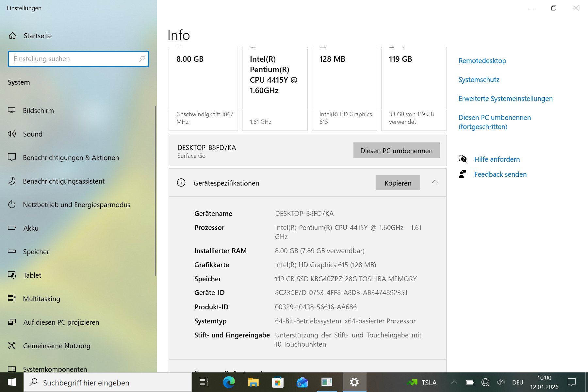The height and width of the screenshot is (392, 588).
Task: Collapse the Gerätespezifikationen section
Action: coord(434,182)
